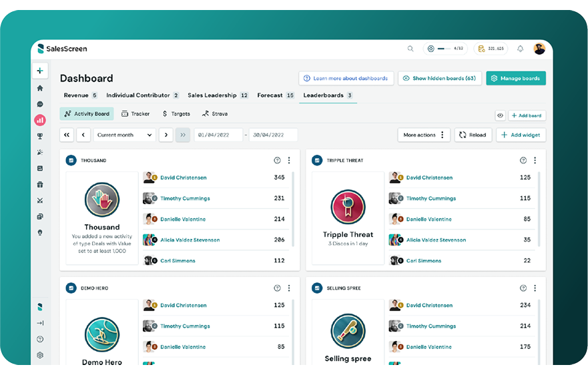The height and width of the screenshot is (375, 588).
Task: Click the SalesScreen logo
Action: (62, 49)
